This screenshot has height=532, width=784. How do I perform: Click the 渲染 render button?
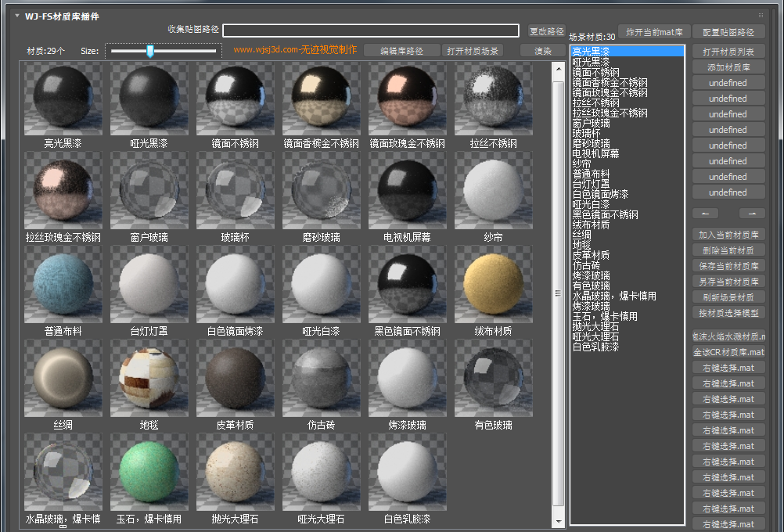542,51
